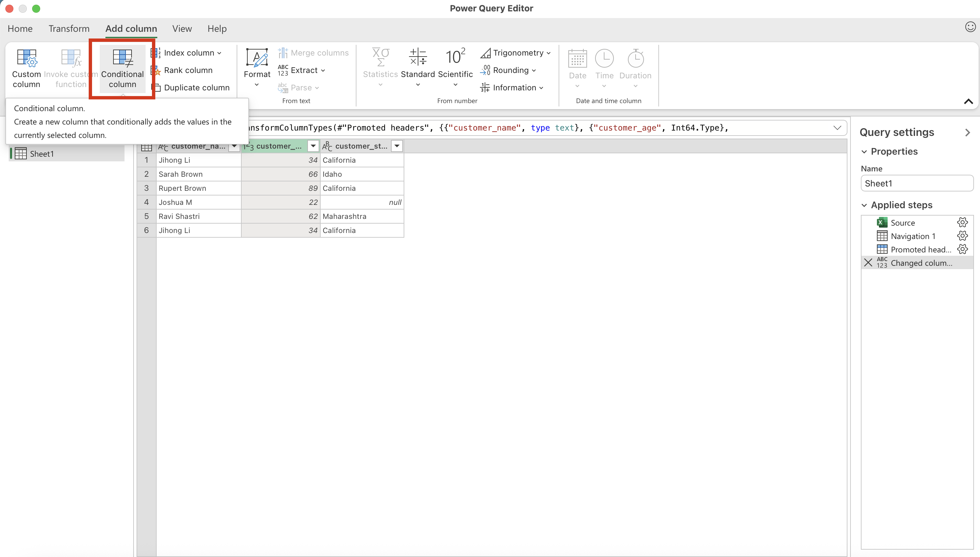This screenshot has width=980, height=557.
Task: Collapse the Properties section
Action: [x=864, y=152]
